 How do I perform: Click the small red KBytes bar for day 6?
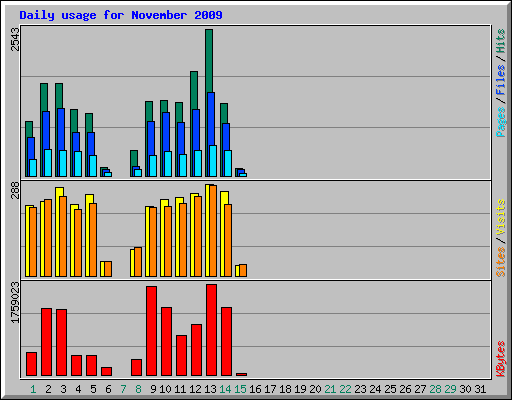click(x=106, y=372)
